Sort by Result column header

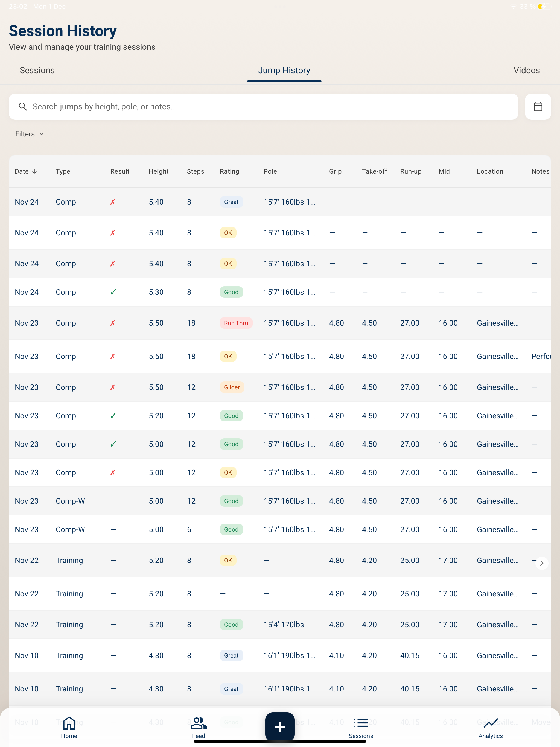click(x=120, y=171)
